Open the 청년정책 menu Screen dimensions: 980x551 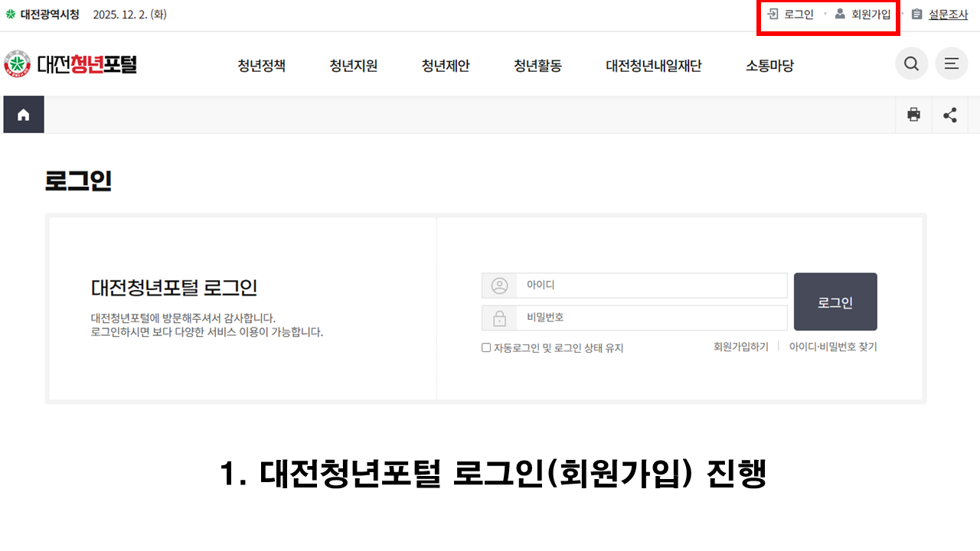click(261, 66)
